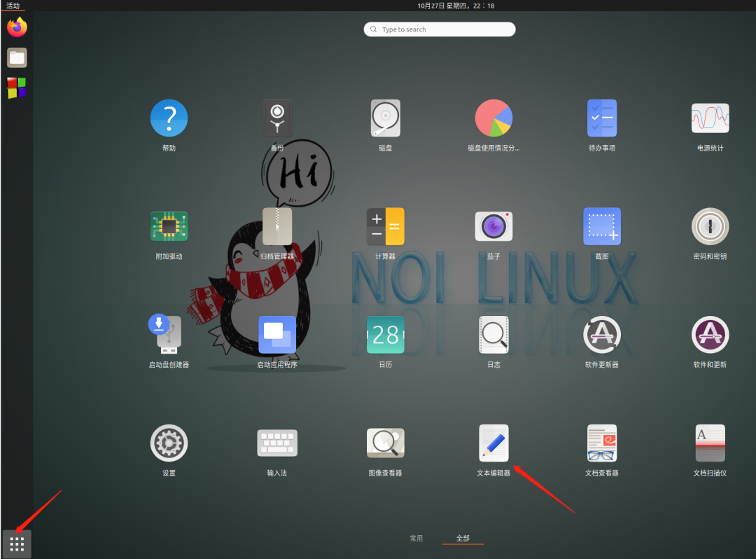
Task: Open the 磁盘 disks utility
Action: 385,118
